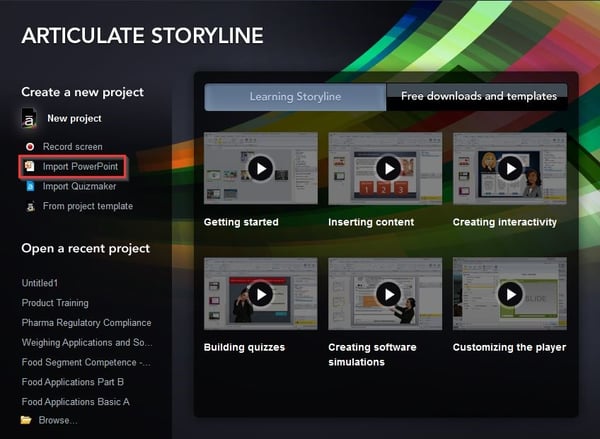Click the Getting started caption
The width and height of the screenshot is (600, 439).
click(x=241, y=222)
